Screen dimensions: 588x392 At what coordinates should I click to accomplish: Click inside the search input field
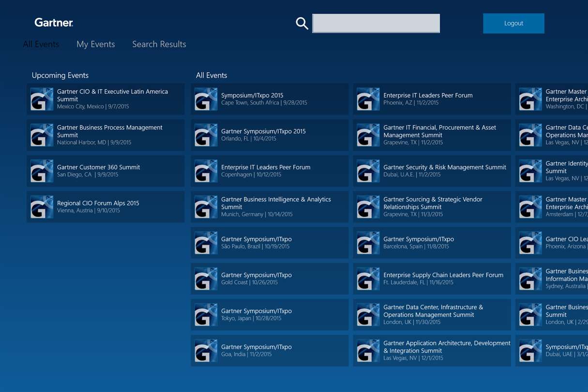[376, 23]
